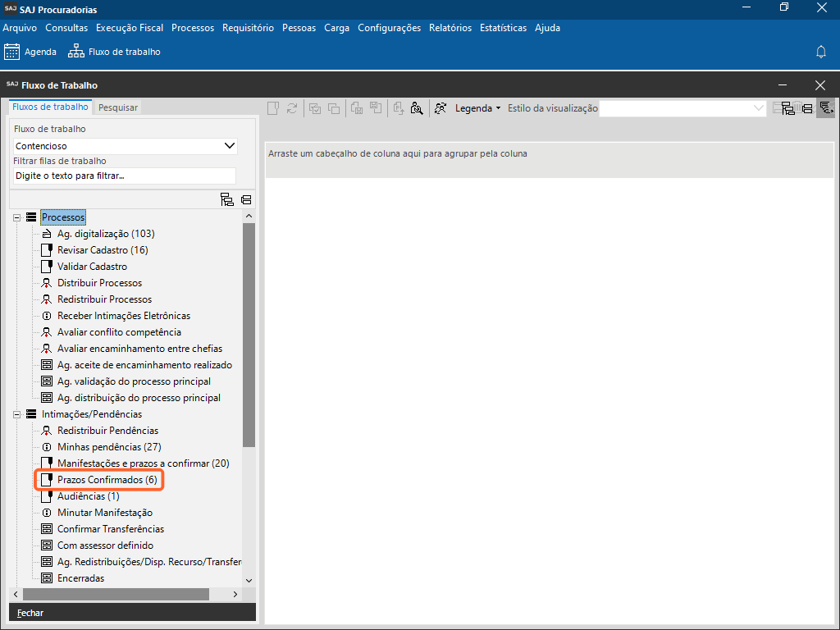
Task: Open the Agenda calendar icon
Action: (11, 52)
